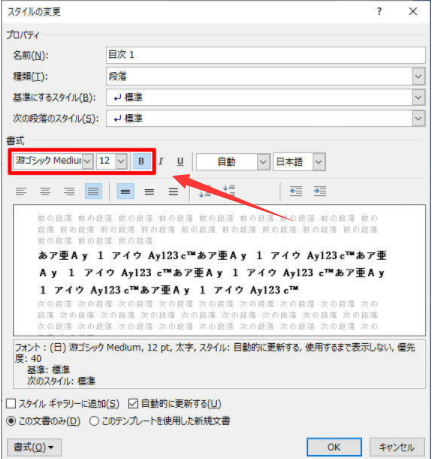Toggle the Bold formatting button

click(x=141, y=161)
